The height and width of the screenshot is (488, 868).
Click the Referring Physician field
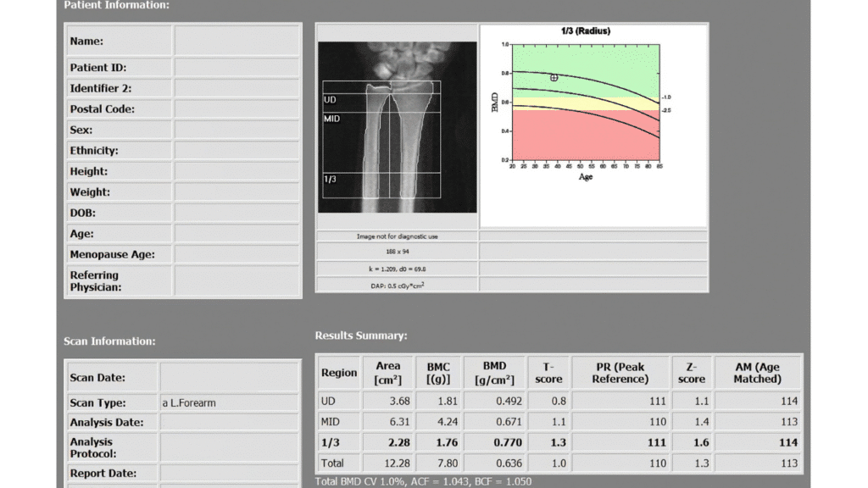[237, 280]
